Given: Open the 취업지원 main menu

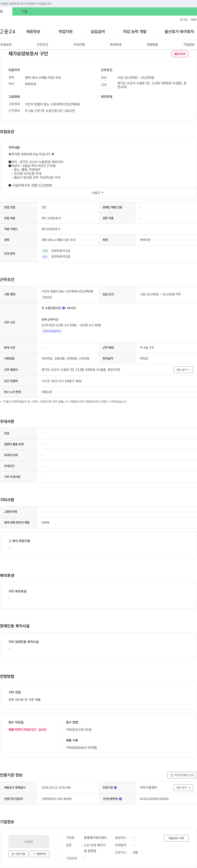Looking at the screenshot, I should tap(65, 32).
